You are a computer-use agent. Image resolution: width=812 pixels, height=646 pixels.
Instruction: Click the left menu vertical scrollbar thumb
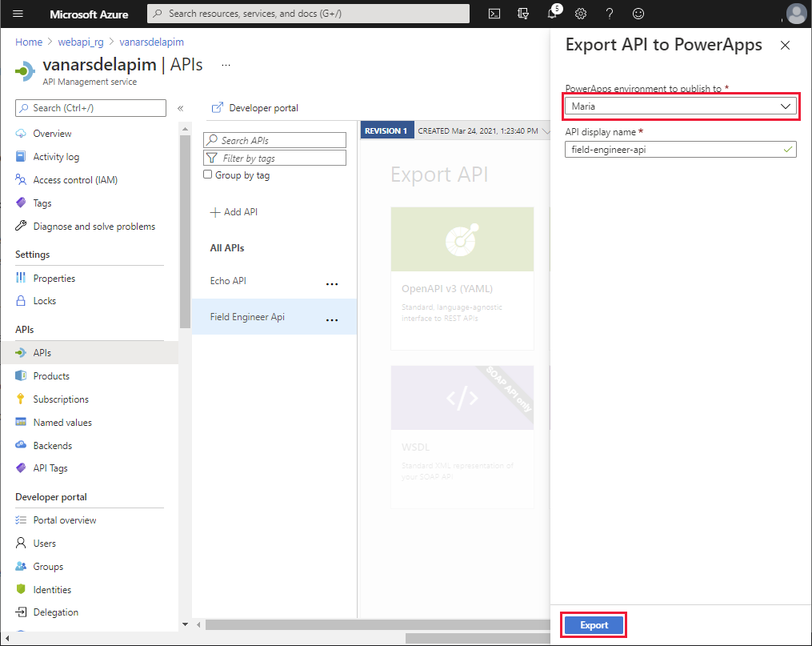pos(185,231)
